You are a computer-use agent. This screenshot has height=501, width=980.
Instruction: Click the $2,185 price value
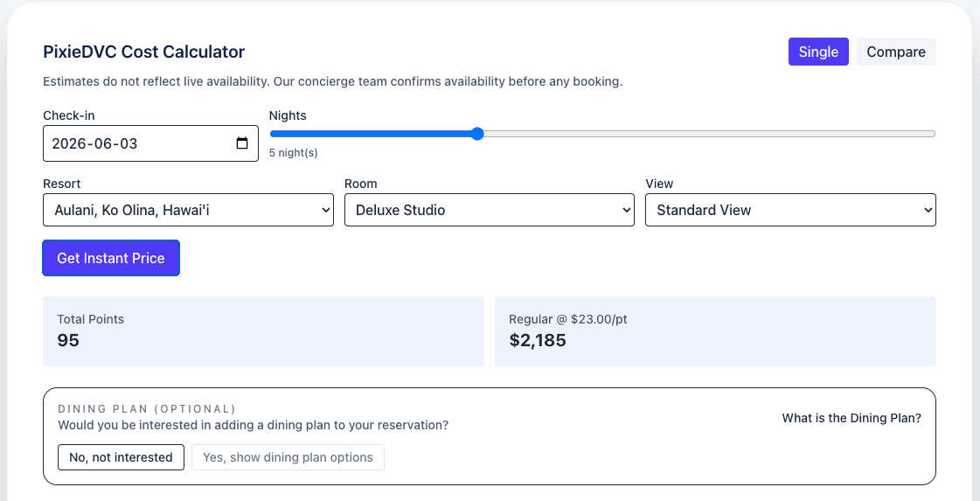tap(538, 340)
